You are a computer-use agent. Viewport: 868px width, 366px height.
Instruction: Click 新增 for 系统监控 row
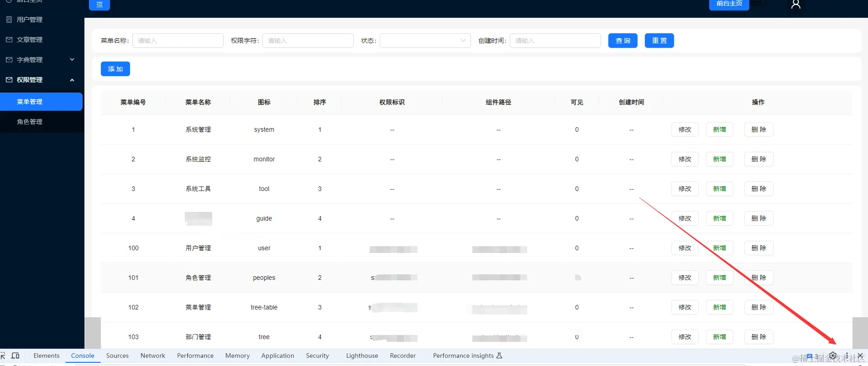[x=719, y=159]
